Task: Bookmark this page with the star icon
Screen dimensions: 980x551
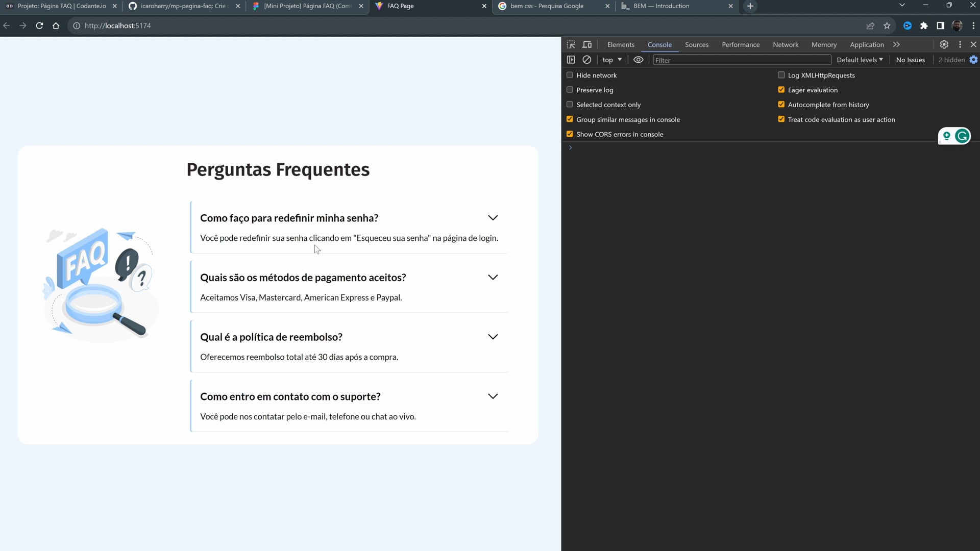Action: pos(887,26)
